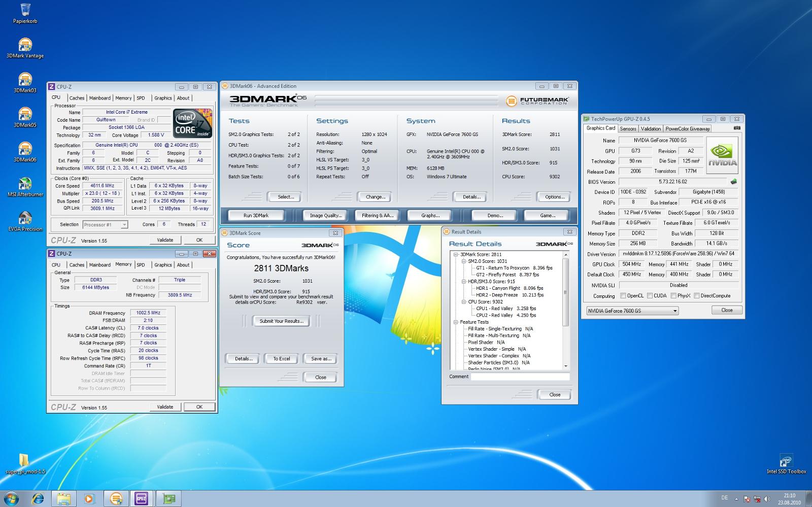
Task: Open the SPD tab in the top CPU-Z window
Action: [141, 98]
